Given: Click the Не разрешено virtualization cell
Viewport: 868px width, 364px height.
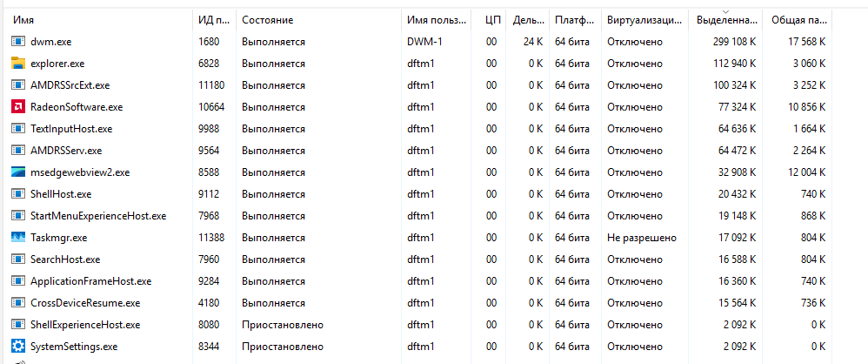Looking at the screenshot, I should (642, 238).
